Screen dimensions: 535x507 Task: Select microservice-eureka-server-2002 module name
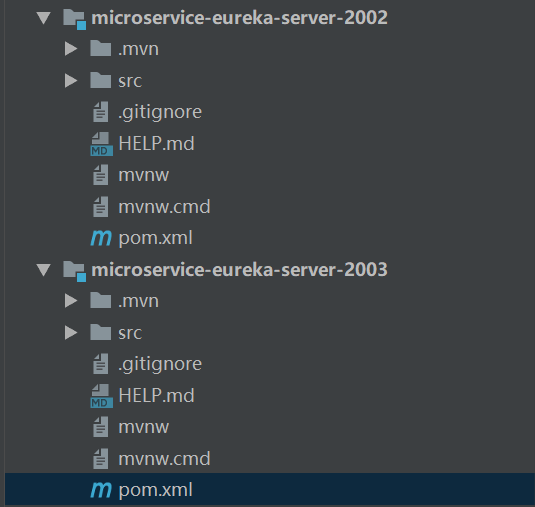240,18
